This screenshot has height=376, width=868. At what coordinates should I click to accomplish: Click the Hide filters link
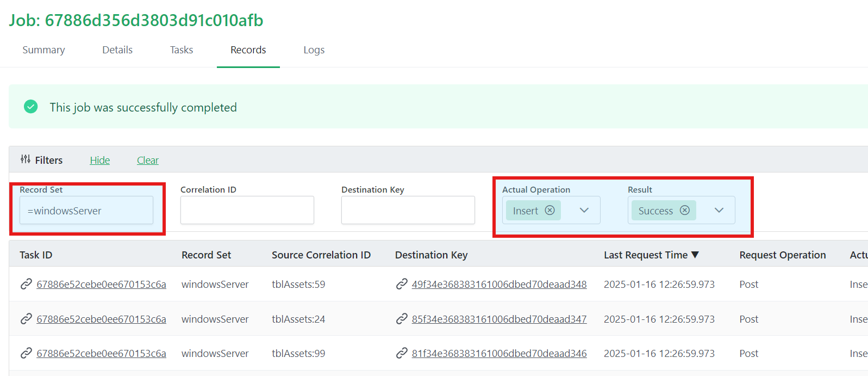[x=100, y=160]
